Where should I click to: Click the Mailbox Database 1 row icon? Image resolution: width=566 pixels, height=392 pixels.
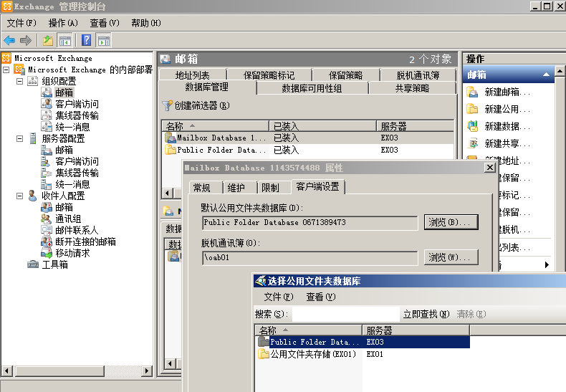point(170,138)
